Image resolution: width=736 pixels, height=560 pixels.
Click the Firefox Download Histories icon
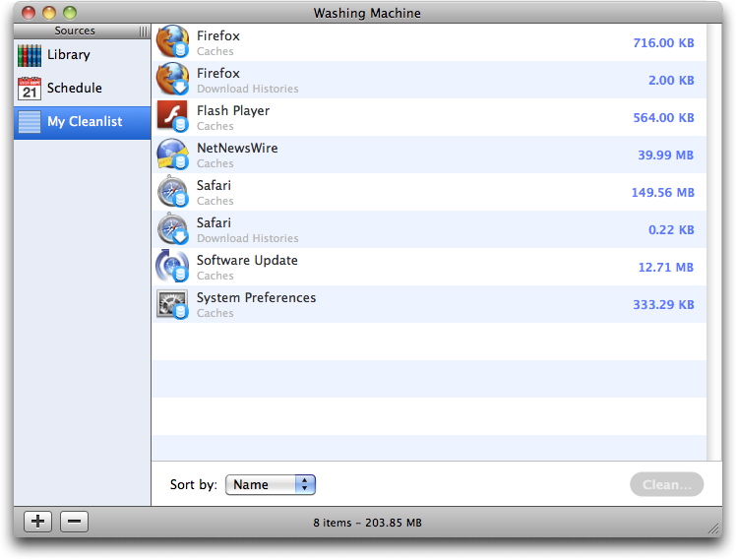(x=172, y=79)
